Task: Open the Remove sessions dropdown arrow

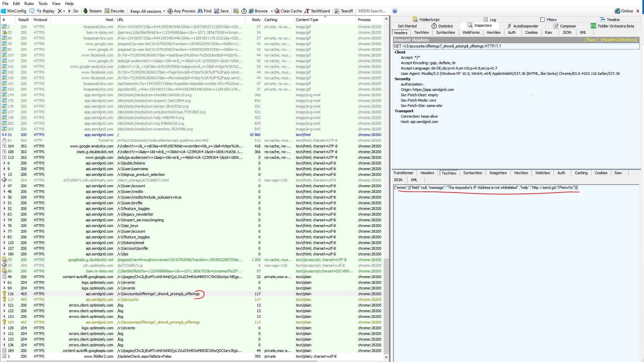Action: (64, 11)
